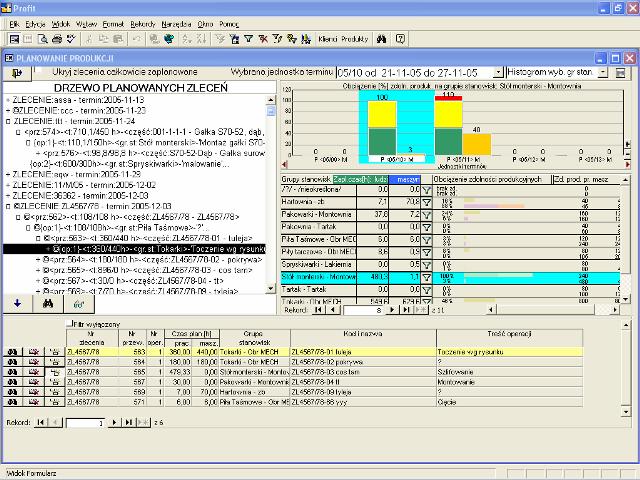Screen dimensions: 640x480
Task: Click the plain funnel apply-filter icon
Action: coord(248,39)
